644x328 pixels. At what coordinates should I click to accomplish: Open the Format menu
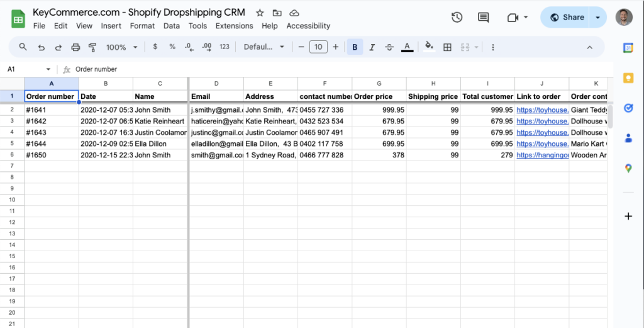[142, 26]
